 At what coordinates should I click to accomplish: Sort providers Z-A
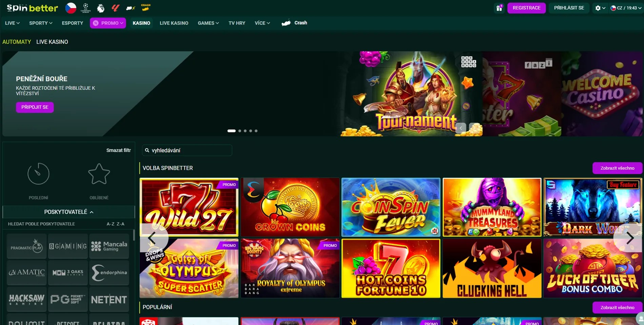click(121, 224)
